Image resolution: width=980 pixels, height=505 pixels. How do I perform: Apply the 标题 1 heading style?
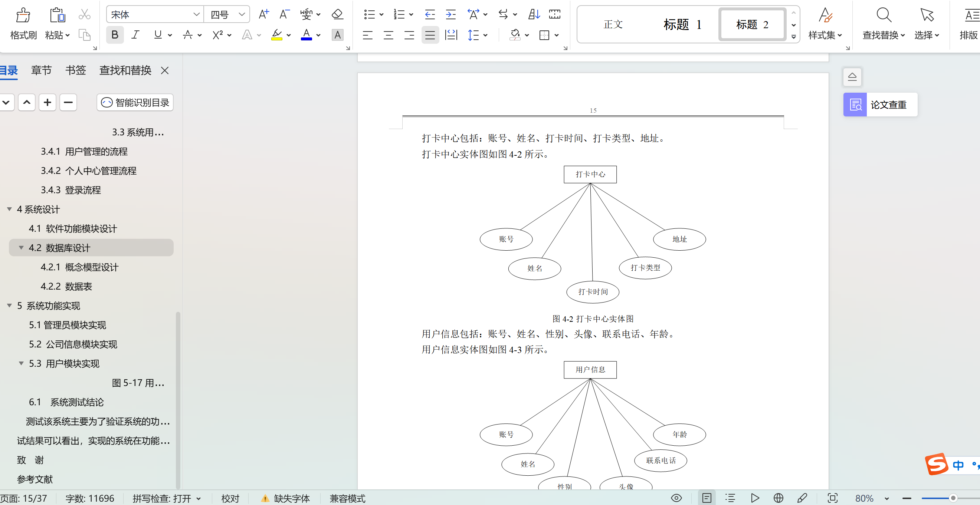pos(682,24)
